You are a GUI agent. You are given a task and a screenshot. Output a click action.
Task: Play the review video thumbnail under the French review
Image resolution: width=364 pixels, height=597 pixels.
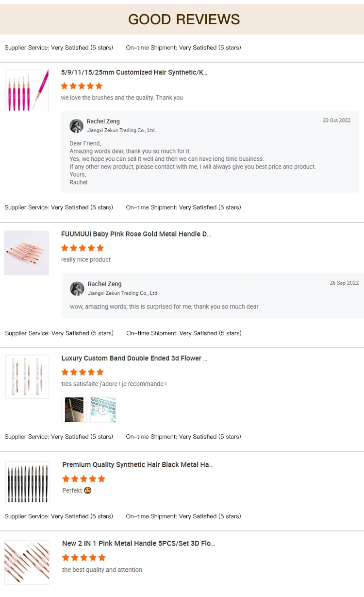(103, 409)
